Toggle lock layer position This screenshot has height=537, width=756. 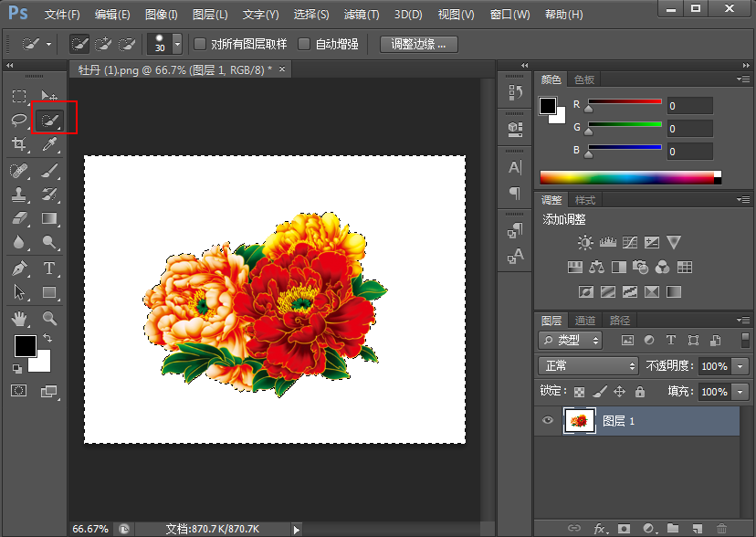[619, 392]
